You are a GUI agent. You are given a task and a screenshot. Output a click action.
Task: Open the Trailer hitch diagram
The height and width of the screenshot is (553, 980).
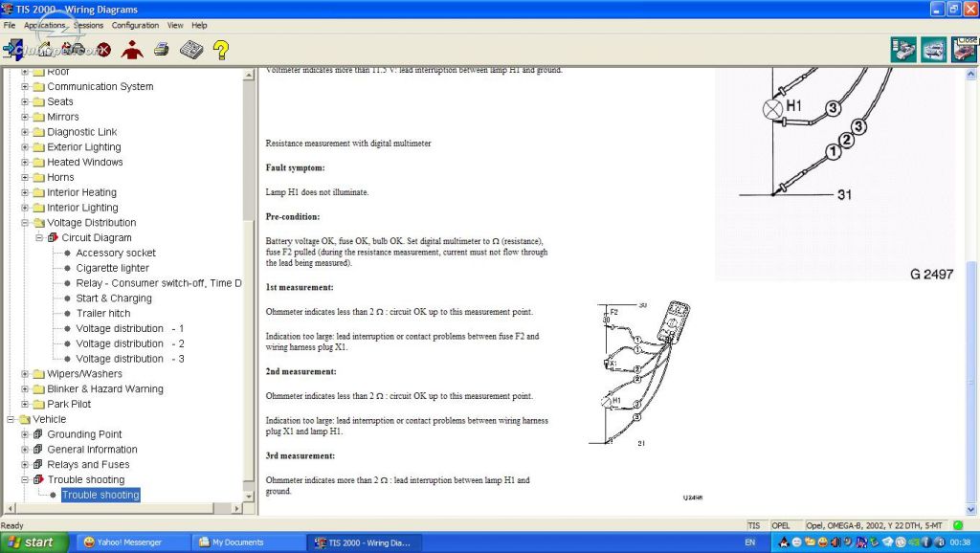pos(103,314)
